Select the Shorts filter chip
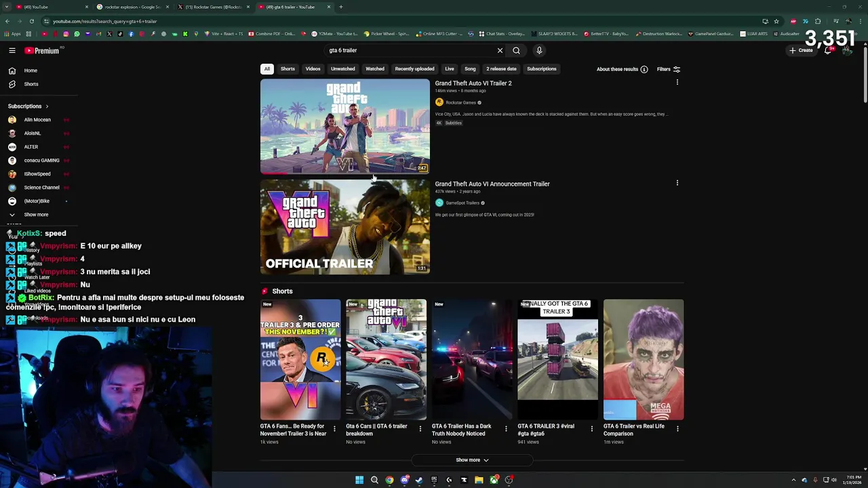Viewport: 868px width, 488px height. [288, 68]
